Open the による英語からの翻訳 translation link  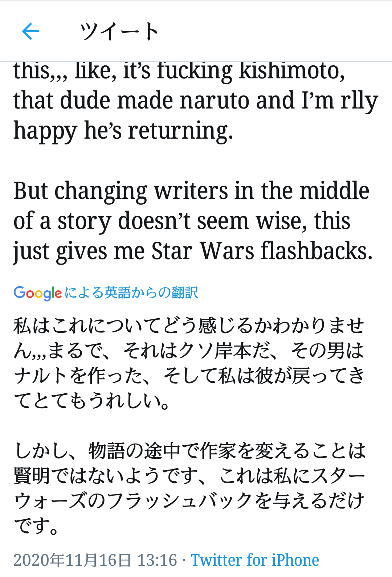click(x=131, y=292)
